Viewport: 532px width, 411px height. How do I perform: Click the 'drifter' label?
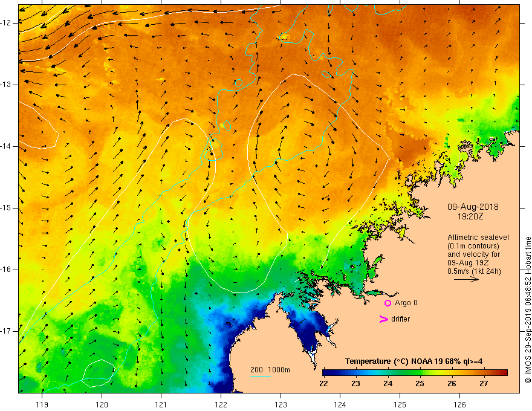pos(400,319)
